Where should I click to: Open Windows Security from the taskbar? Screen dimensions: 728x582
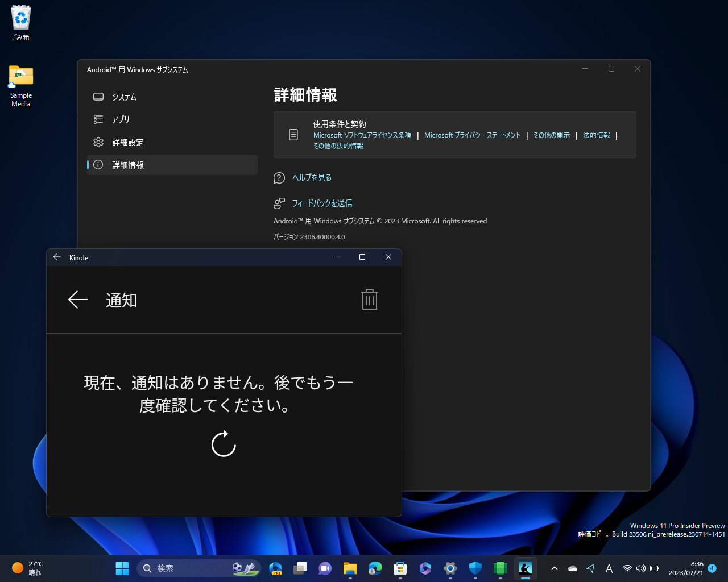click(474, 568)
